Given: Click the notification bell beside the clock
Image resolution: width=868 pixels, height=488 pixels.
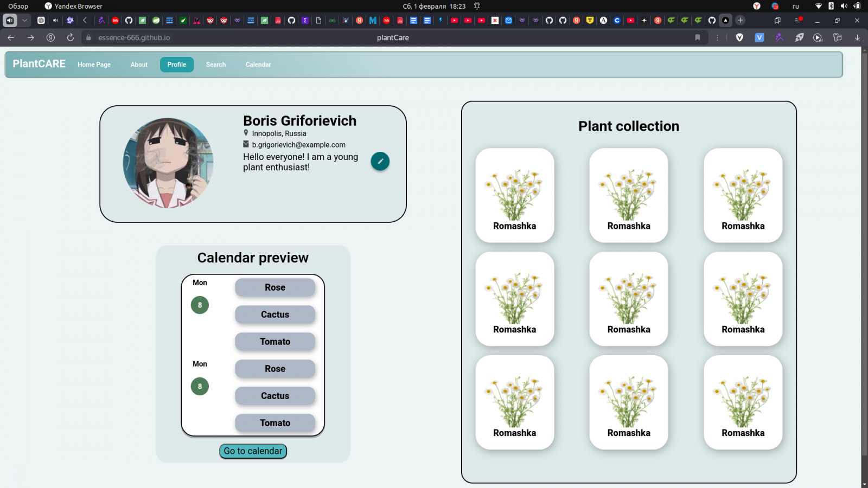Looking at the screenshot, I should click(477, 6).
